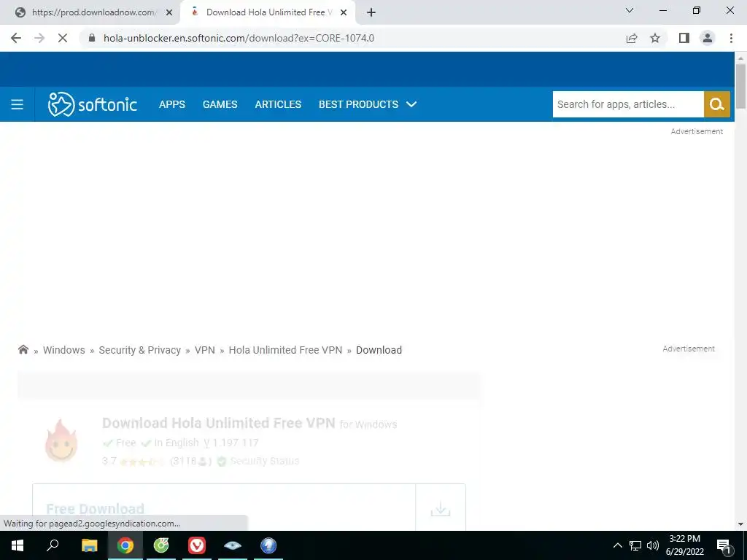Click the Hola flame app icon
The image size is (747, 560).
pos(61,440)
